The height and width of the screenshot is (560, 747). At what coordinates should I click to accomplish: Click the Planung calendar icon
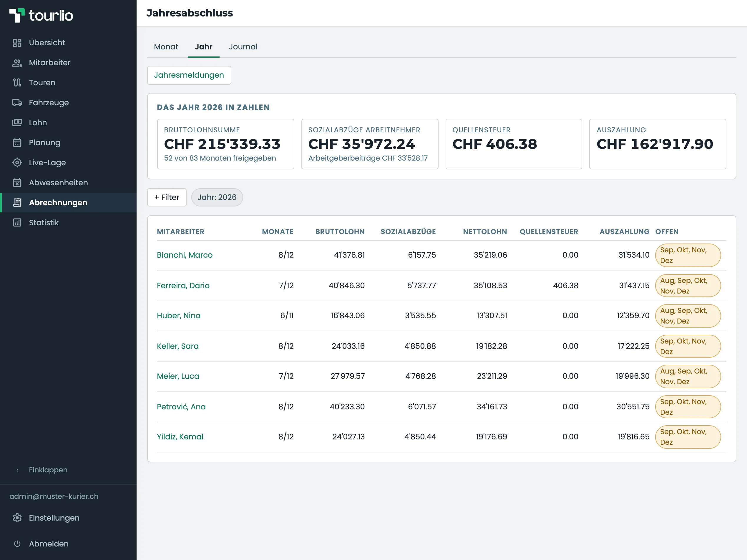pos(17,142)
